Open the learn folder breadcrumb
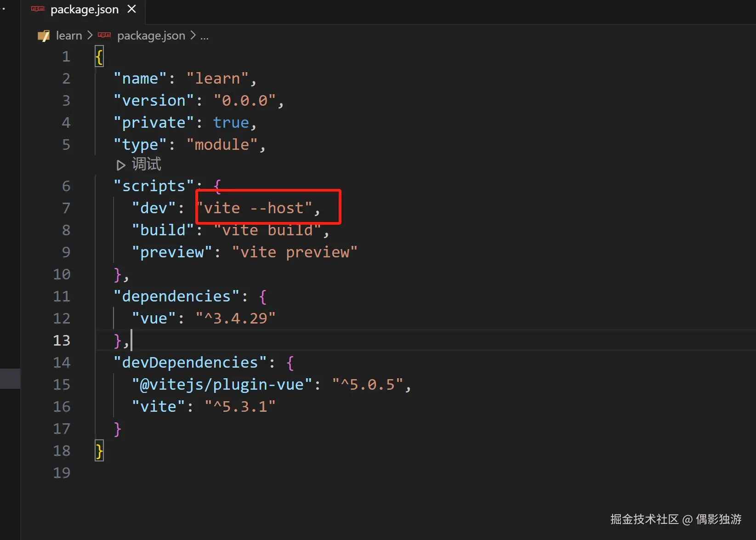756x540 pixels. tap(69, 36)
